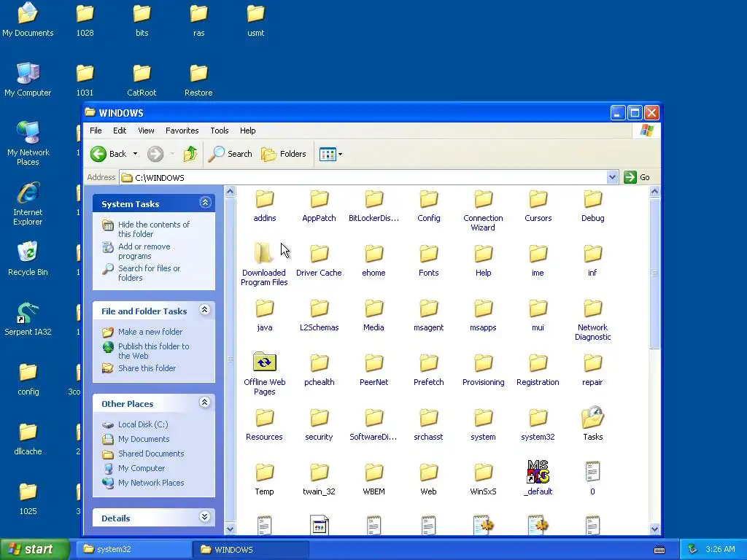The image size is (747, 560).
Task: Select the Tasks scheduled folder
Action: (x=592, y=424)
